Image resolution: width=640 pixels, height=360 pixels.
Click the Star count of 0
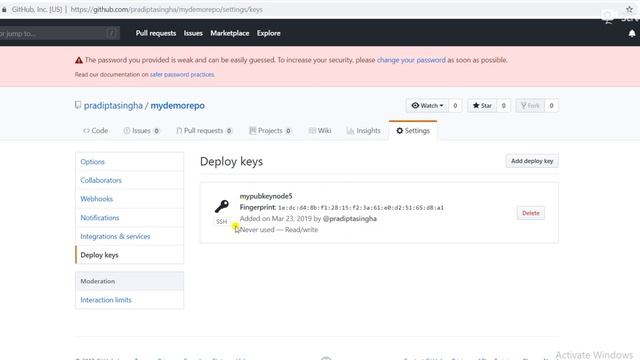[503, 106]
